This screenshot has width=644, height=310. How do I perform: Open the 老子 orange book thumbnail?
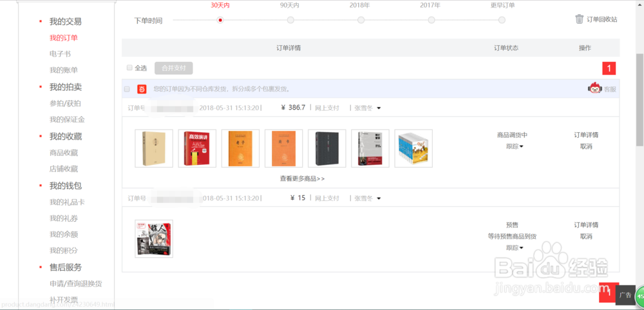[241, 148]
